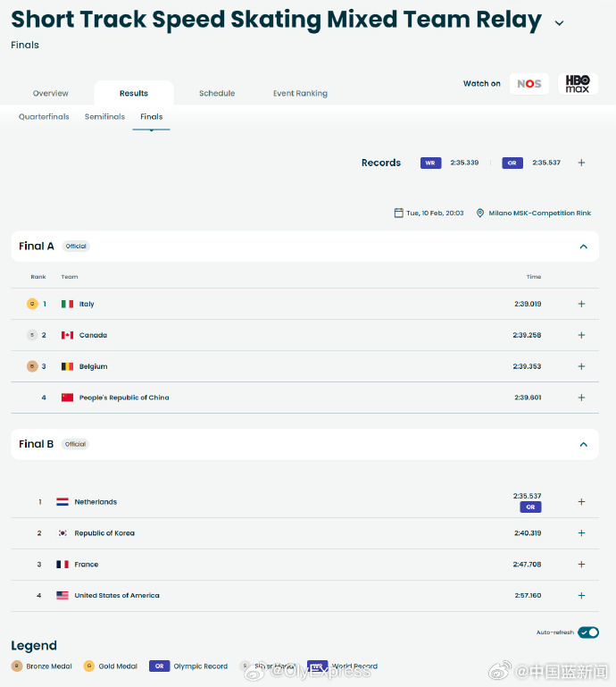Click the calendar icon by date

[x=398, y=213]
